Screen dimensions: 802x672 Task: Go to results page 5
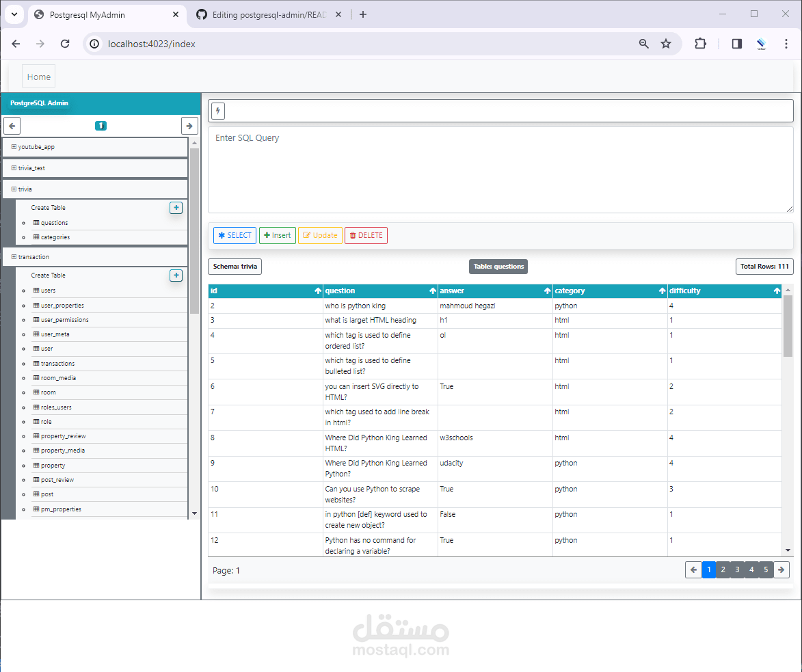point(766,569)
